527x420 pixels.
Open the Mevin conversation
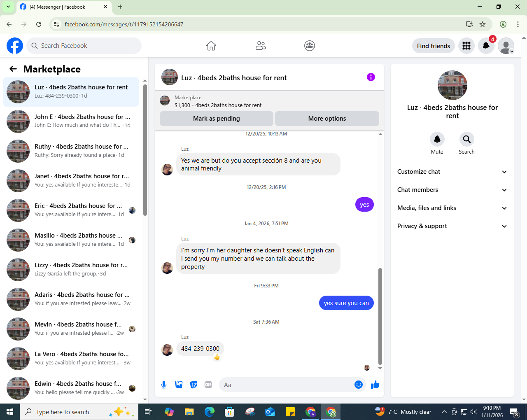[x=71, y=329]
